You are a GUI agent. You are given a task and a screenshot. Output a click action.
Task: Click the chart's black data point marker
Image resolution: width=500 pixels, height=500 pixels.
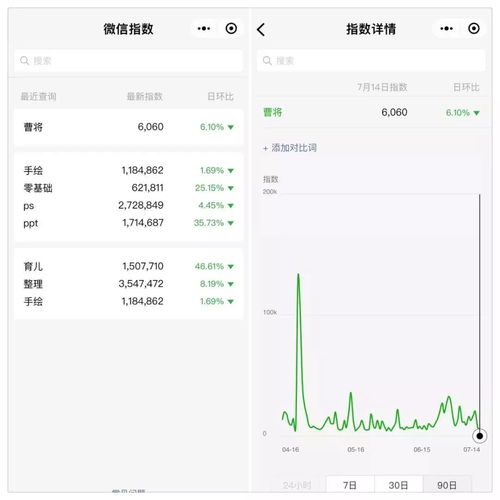[480, 436]
